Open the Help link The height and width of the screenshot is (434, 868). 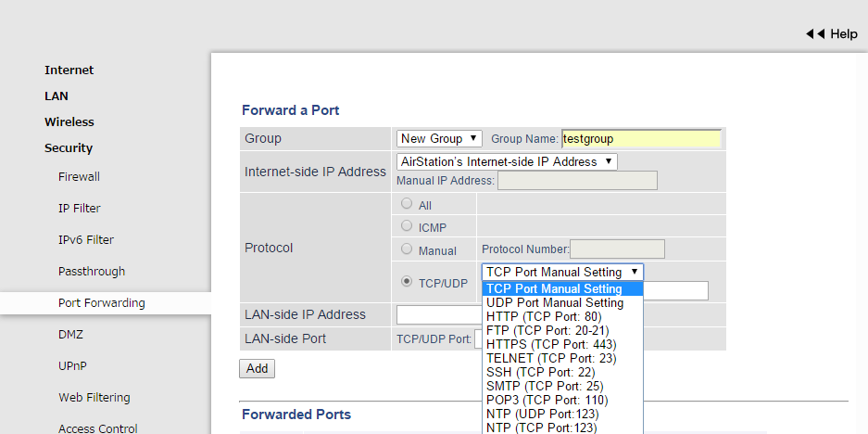tap(843, 33)
